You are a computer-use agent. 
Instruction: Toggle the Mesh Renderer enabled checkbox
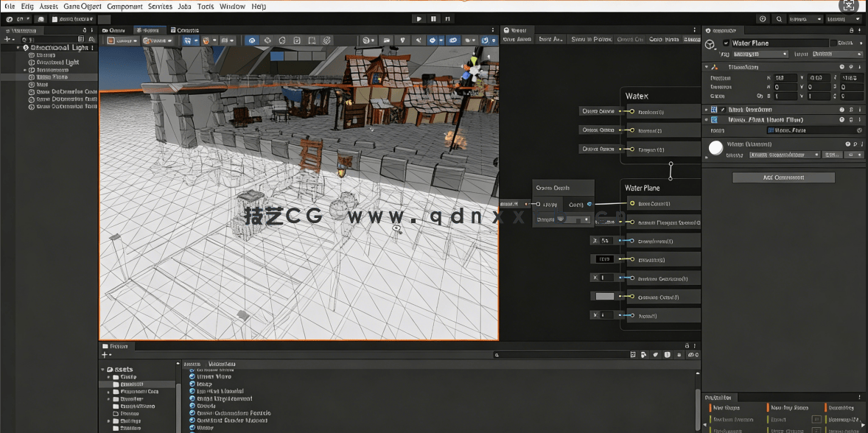722,110
